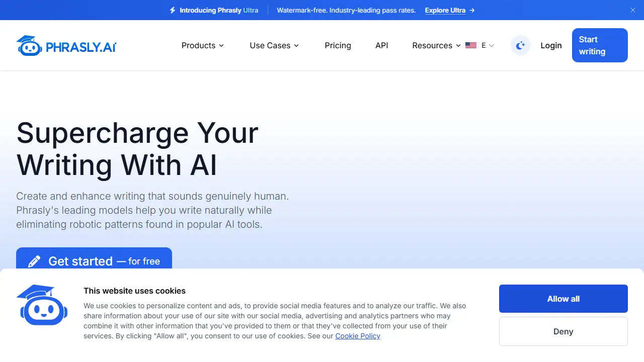Click 'This website uses cookies' heading

pyautogui.click(x=134, y=291)
